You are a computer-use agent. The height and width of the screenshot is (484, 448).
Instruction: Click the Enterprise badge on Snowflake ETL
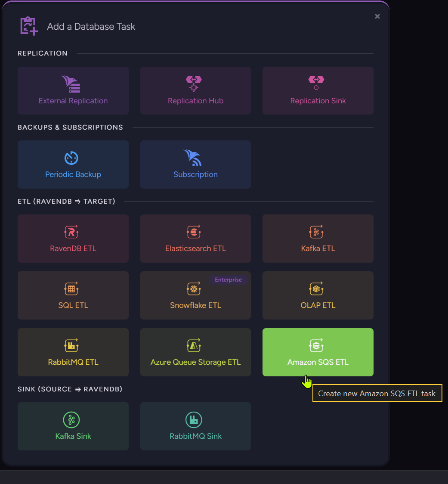point(229,279)
